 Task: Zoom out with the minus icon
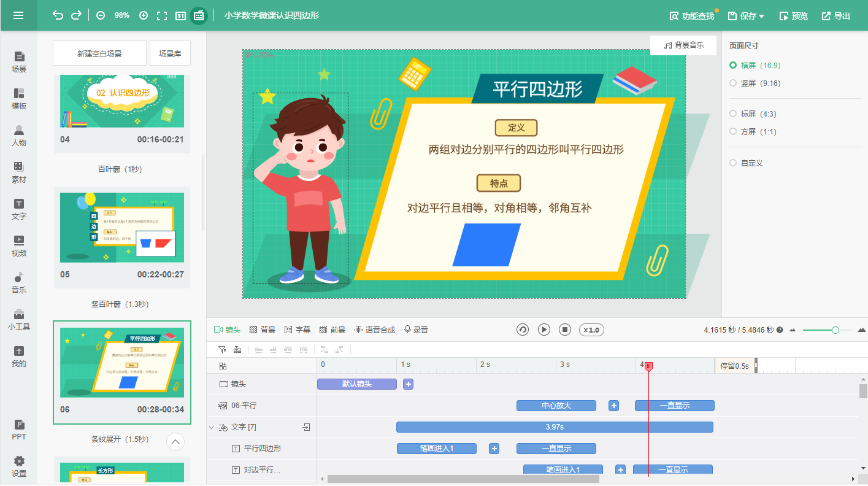click(x=101, y=15)
